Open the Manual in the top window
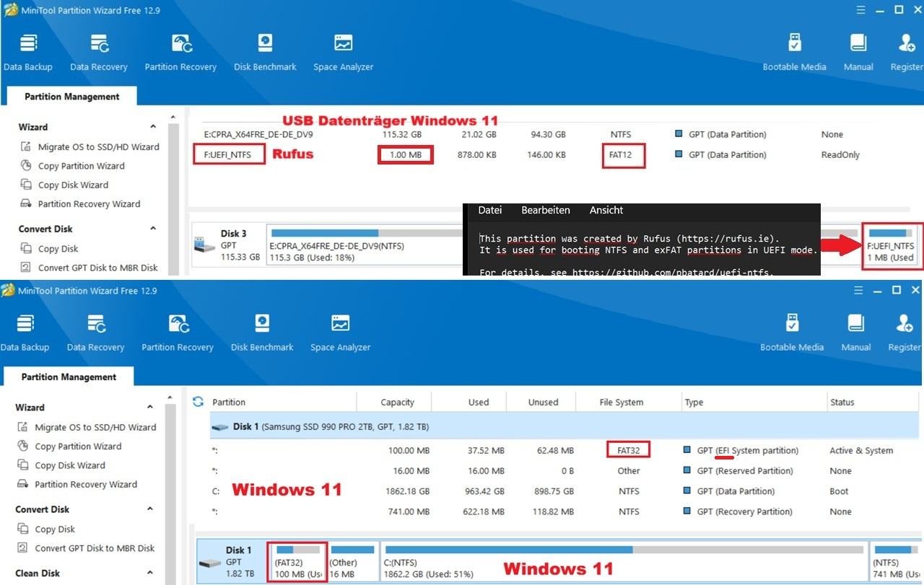 coord(858,52)
